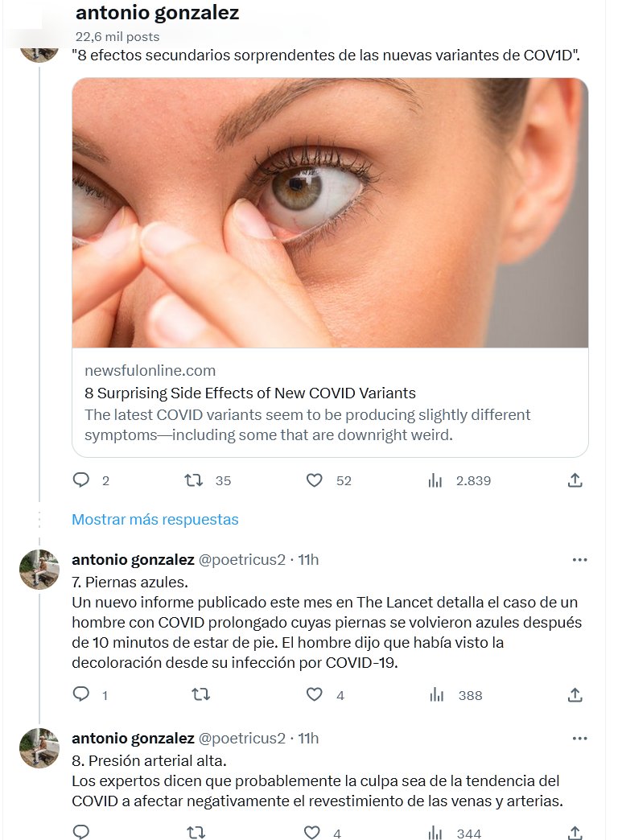Viewport: 618px width, 840px height.
Task: Open the newsfulonline.com source link
Action: pos(150,371)
